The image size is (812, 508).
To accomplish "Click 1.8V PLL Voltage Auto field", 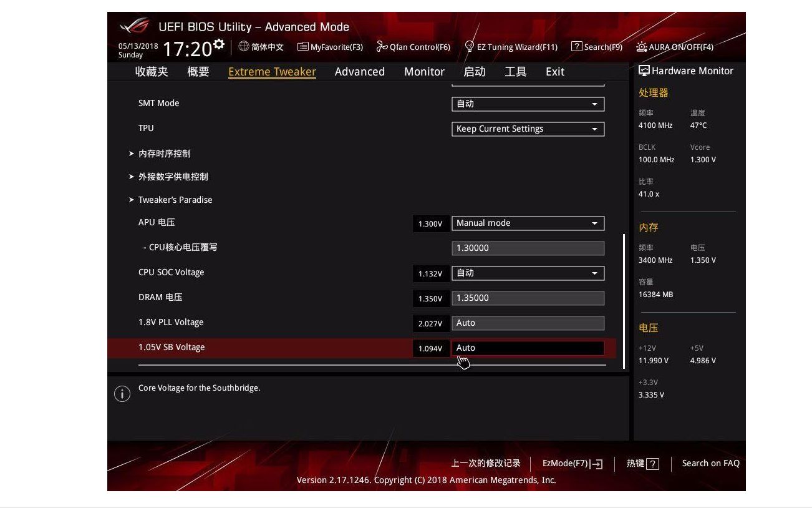I will pos(528,323).
